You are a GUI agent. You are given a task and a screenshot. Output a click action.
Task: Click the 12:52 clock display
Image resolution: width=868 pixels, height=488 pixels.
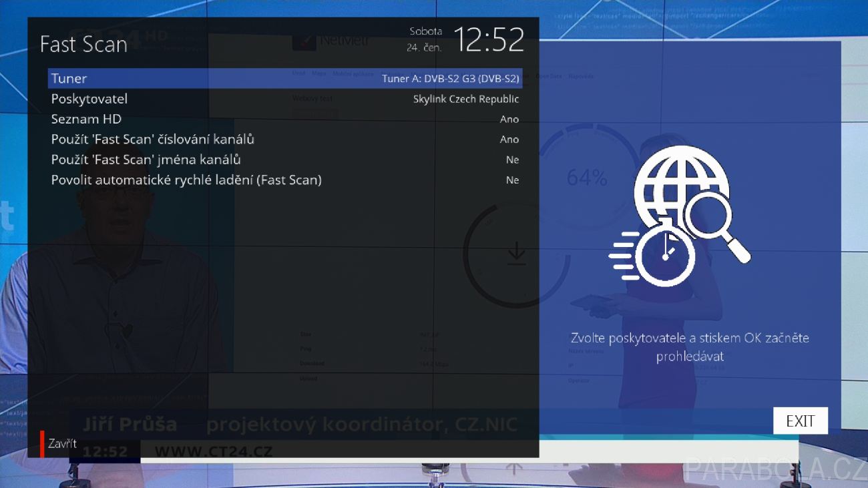click(x=489, y=40)
